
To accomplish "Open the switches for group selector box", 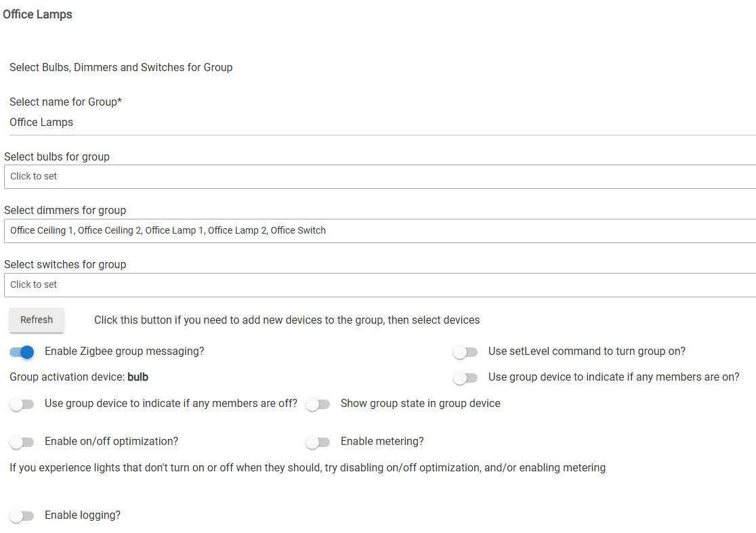I will 379,285.
